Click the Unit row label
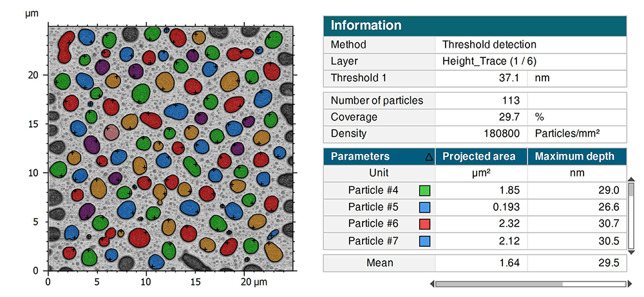The width and height of the screenshot is (644, 297). [379, 173]
